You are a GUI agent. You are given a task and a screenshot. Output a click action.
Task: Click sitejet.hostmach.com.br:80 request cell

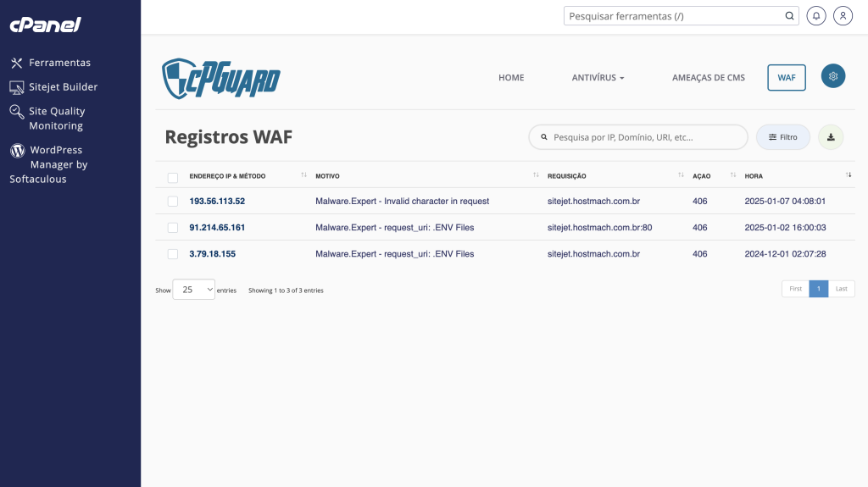click(599, 228)
